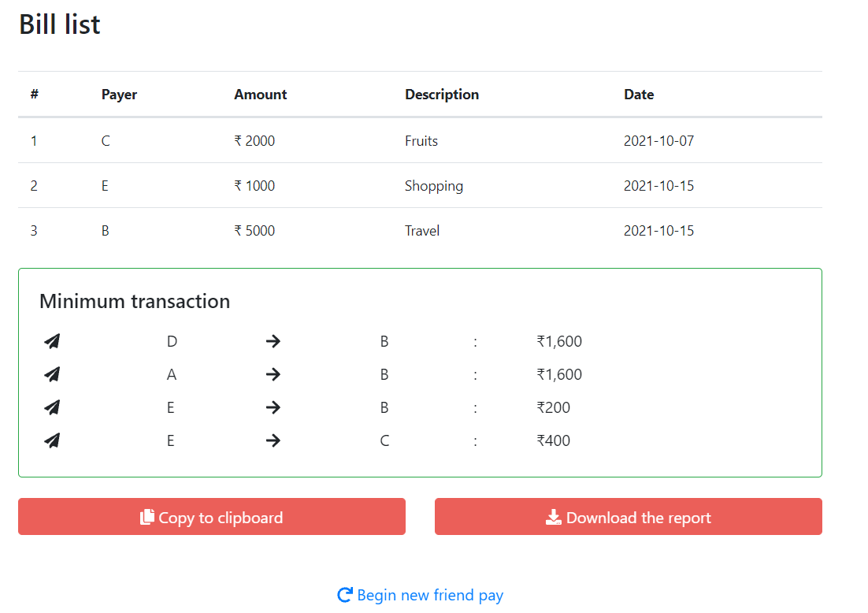This screenshot has width=868, height=613.
Task: Click the arrow icon between A and B
Action: point(272,374)
